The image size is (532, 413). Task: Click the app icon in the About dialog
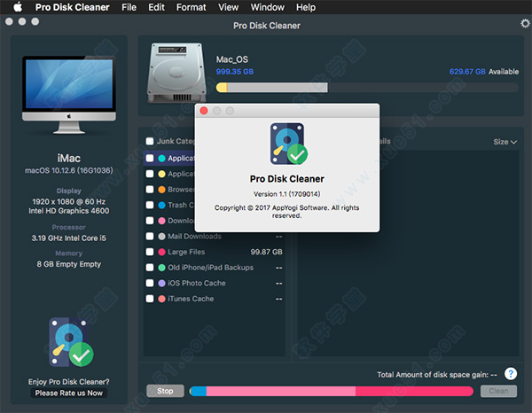[x=288, y=144]
